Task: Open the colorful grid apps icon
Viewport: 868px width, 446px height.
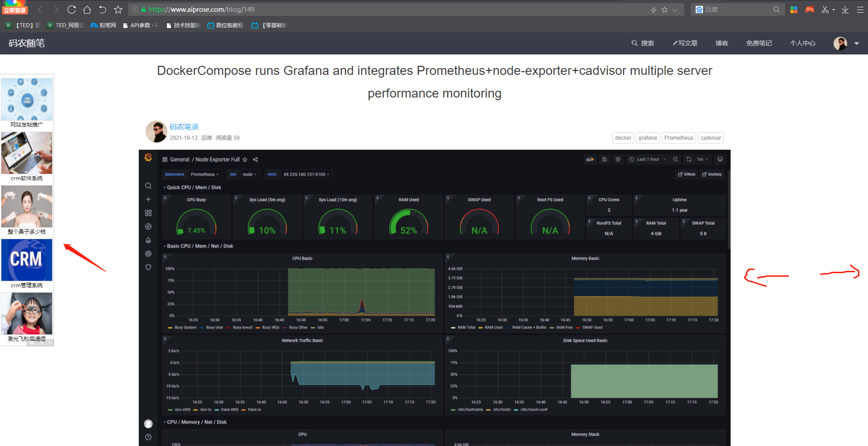Action: point(794,10)
